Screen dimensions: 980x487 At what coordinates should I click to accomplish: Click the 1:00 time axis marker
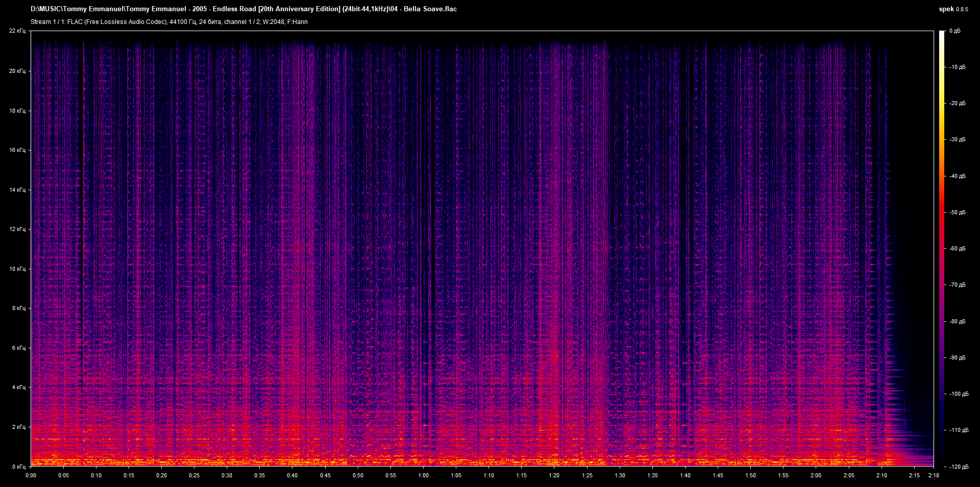coord(423,475)
